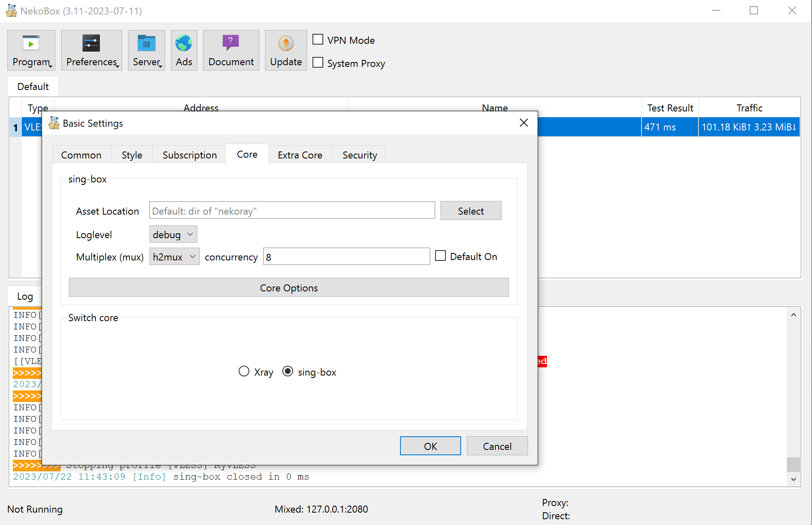Click the Core Options button
The image size is (812, 525).
tap(289, 288)
